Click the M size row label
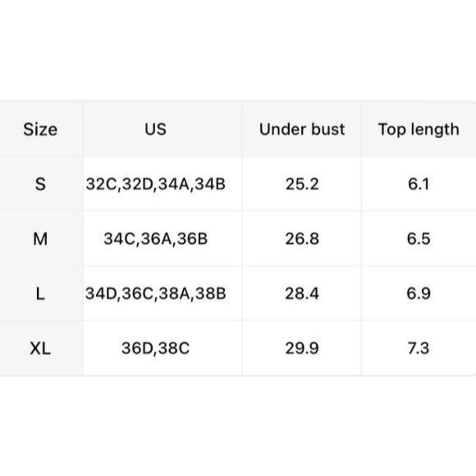The height and width of the screenshot is (476, 476). coord(40,238)
